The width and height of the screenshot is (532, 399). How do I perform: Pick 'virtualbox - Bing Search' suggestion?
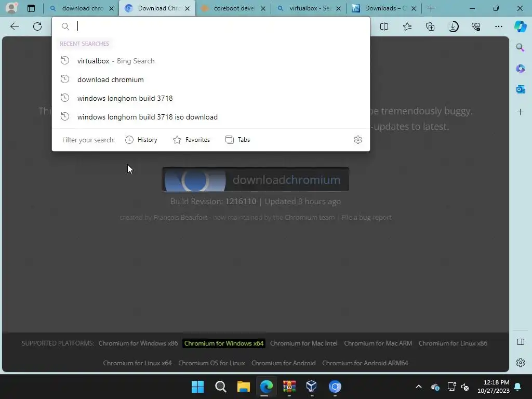pyautogui.click(x=211, y=61)
